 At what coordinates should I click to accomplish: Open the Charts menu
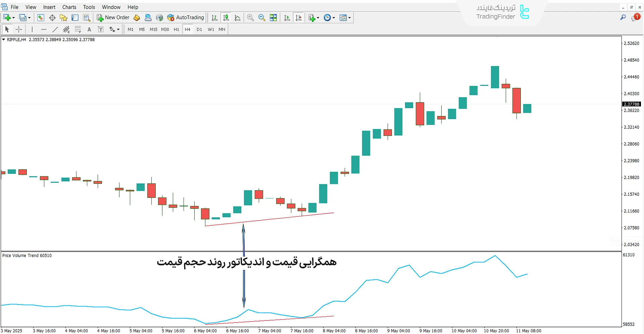pyautogui.click(x=69, y=7)
